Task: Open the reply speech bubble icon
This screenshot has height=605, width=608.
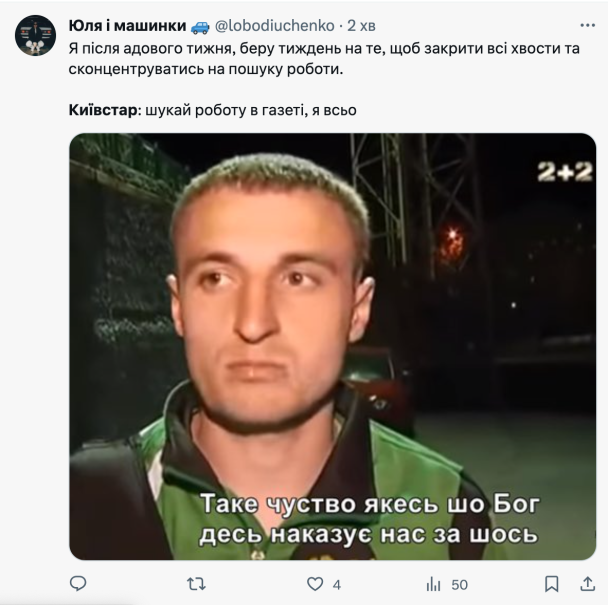Action: 78,584
